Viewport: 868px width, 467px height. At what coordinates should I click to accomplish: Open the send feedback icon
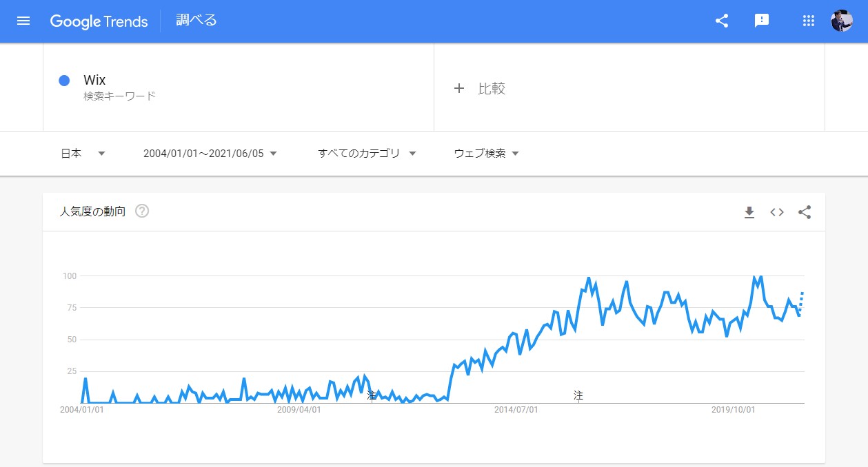coord(762,21)
